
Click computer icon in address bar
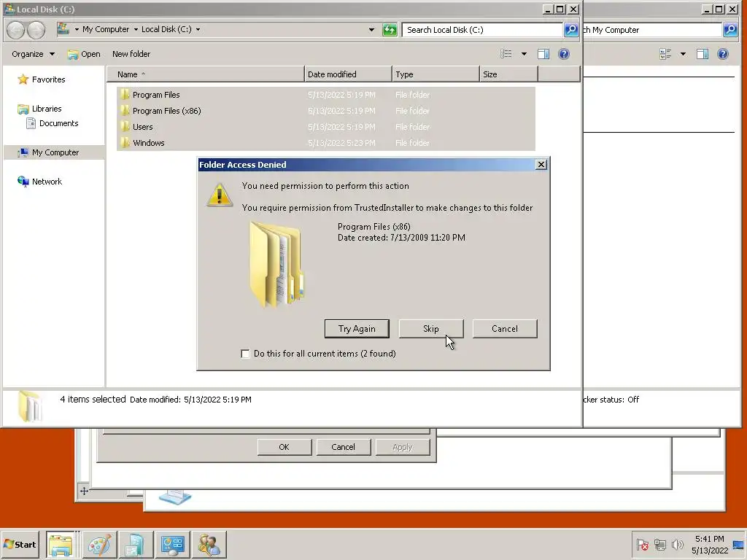63,29
